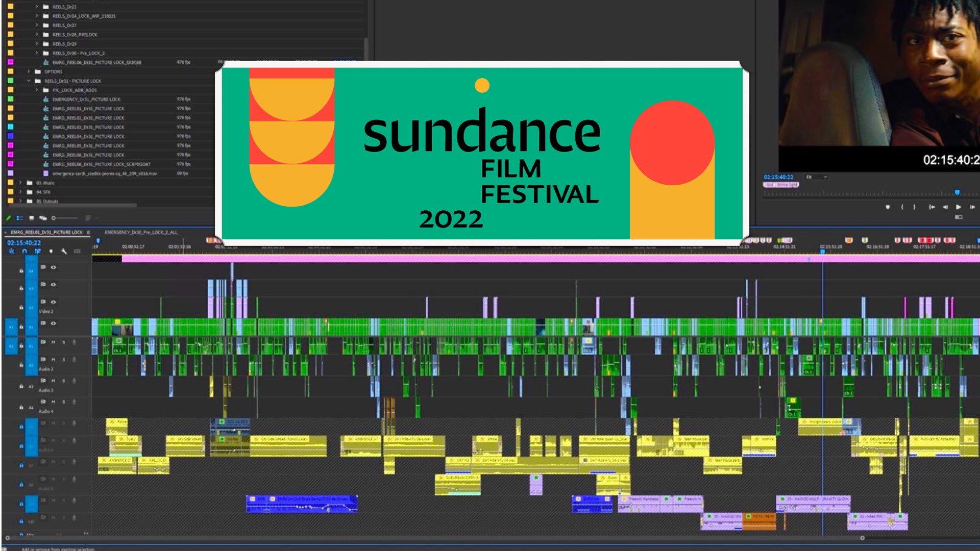980x551 pixels.
Task: Select EMRG_REEL02_Dr31_PICTURE LOCK timeline tab
Action: 46,233
